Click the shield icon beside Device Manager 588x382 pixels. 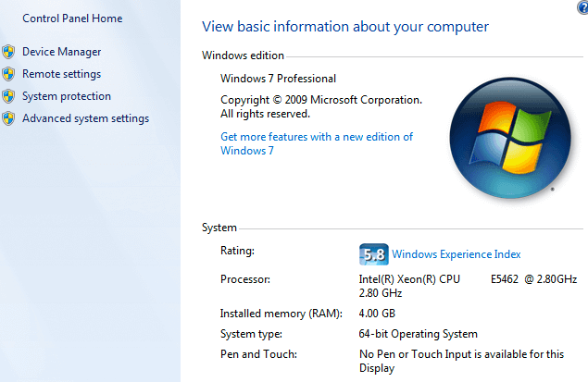8,52
